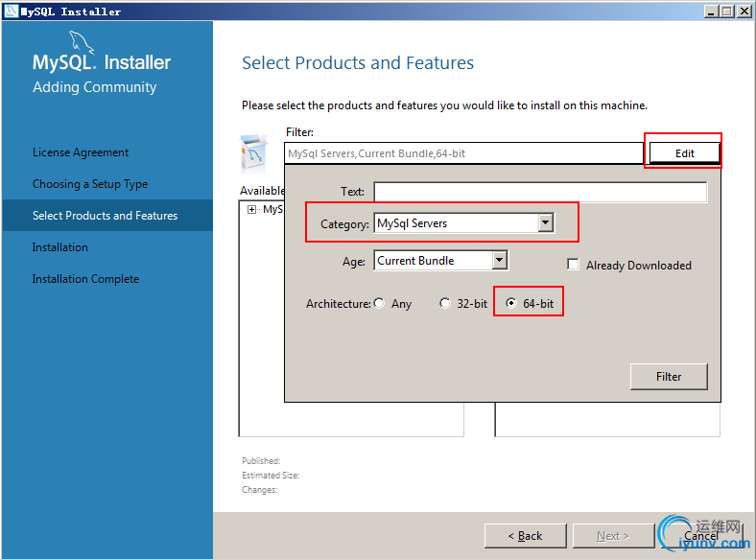Open the Category dropdown
Image resolution: width=756 pixels, height=559 pixels.
[x=546, y=222]
